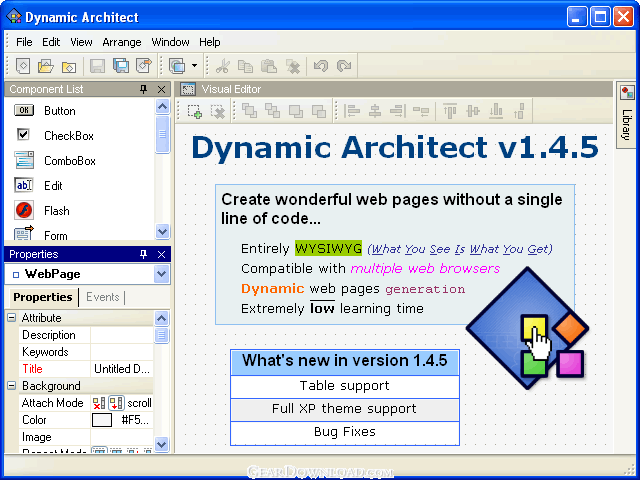This screenshot has height=480, width=640.
Task: Pin the Properties panel
Action: (x=143, y=254)
